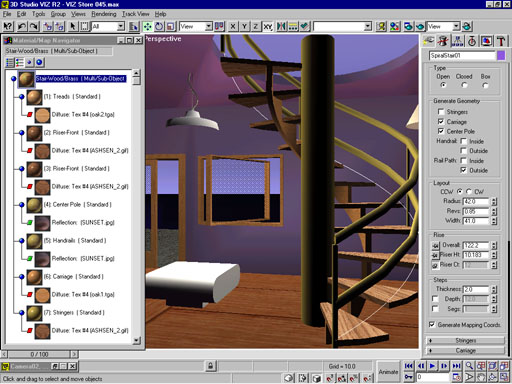Open the Track View menu
This screenshot has width=512, height=384.
click(135, 14)
